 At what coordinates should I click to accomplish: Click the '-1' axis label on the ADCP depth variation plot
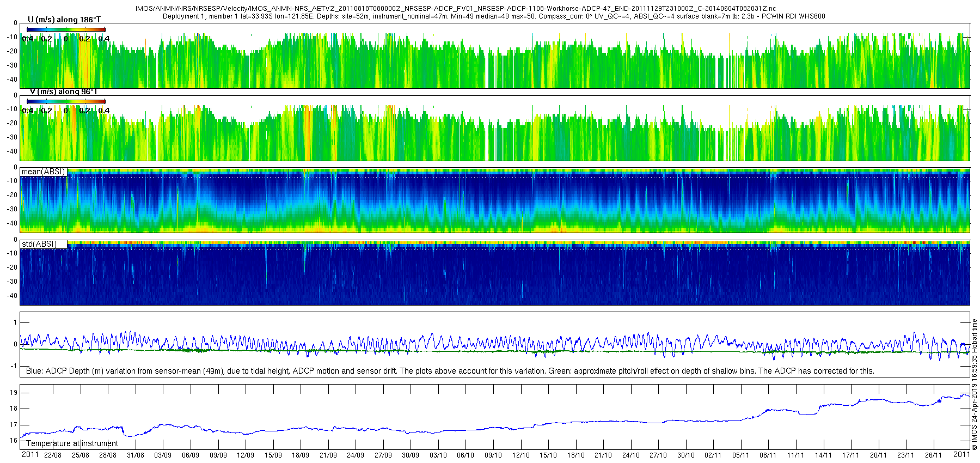click(14, 366)
